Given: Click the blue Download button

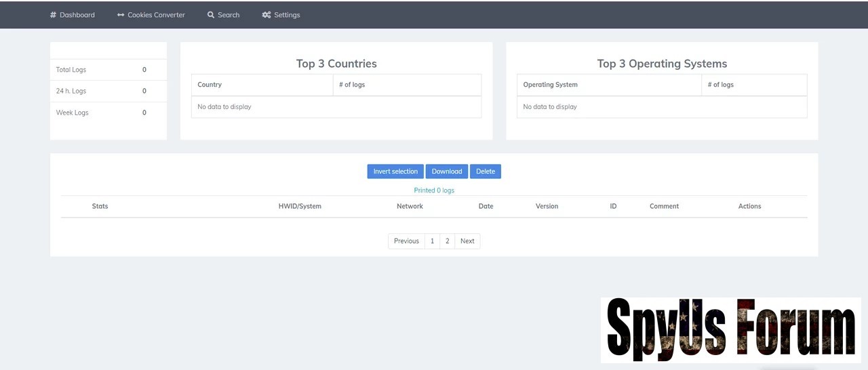Looking at the screenshot, I should [446, 171].
